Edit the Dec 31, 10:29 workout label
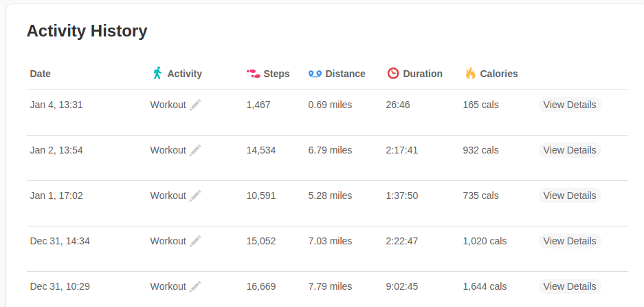The image size is (644, 307). pyautogui.click(x=195, y=286)
